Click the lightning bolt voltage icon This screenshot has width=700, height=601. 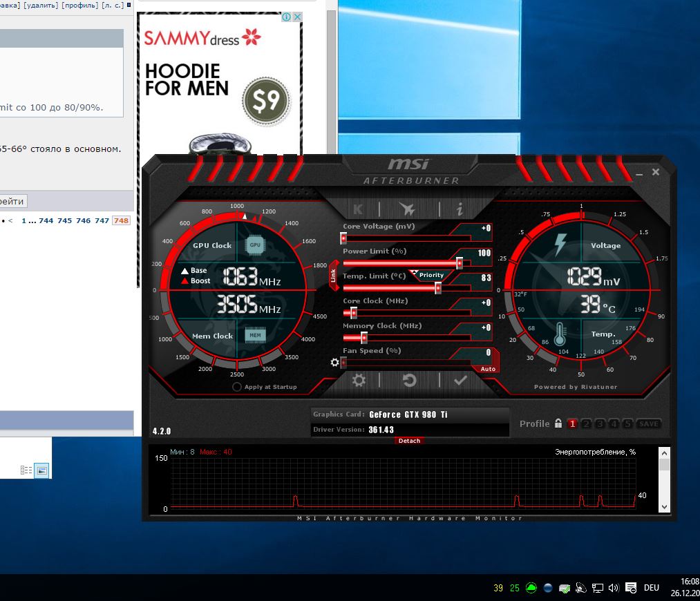tap(560, 245)
